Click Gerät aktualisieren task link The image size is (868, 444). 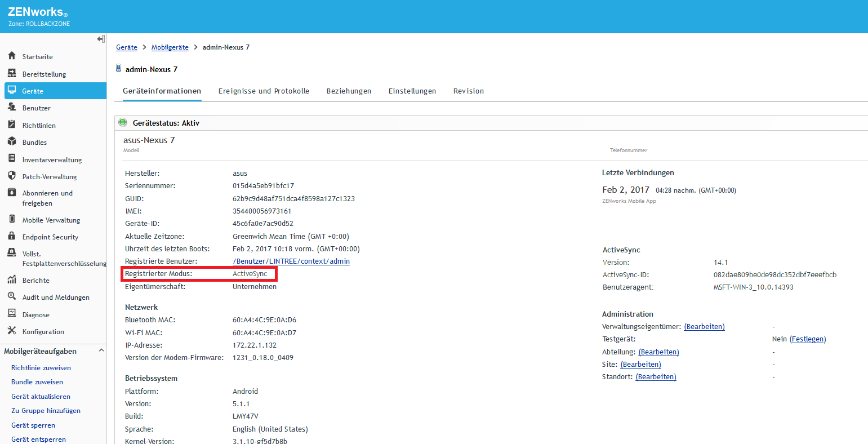coord(41,396)
